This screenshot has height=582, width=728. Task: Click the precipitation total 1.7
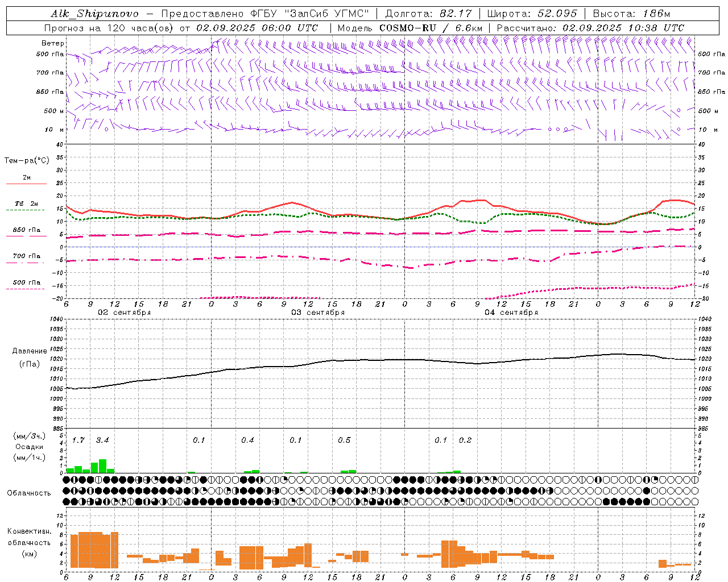coord(78,440)
